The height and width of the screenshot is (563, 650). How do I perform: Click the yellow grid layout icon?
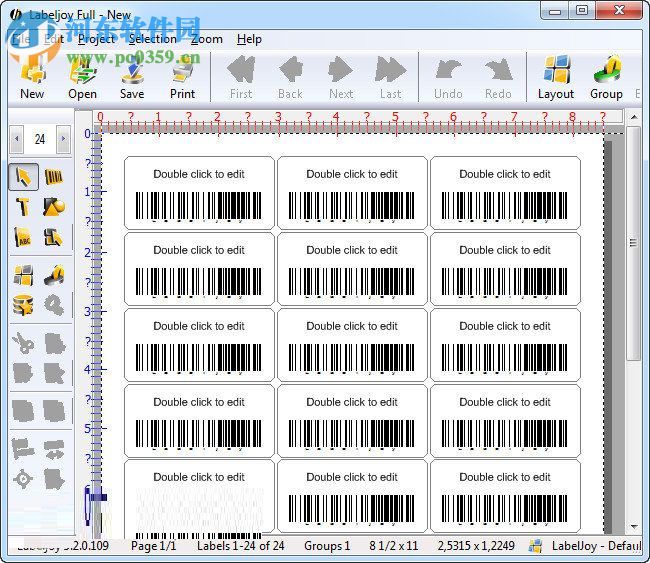(23, 275)
